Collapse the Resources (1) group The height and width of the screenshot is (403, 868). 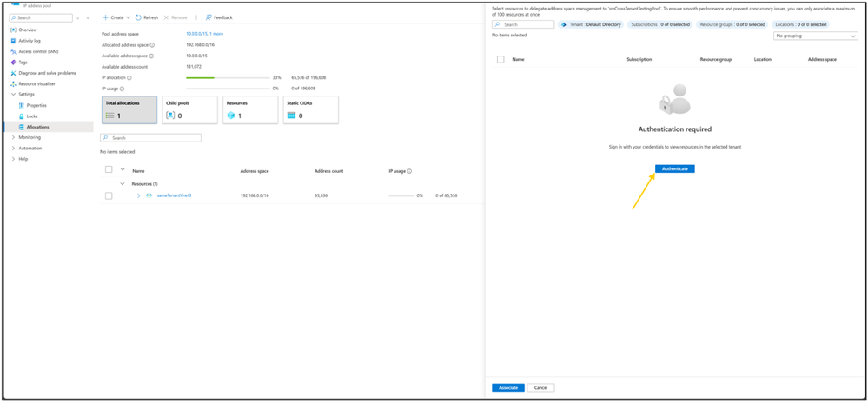[123, 183]
